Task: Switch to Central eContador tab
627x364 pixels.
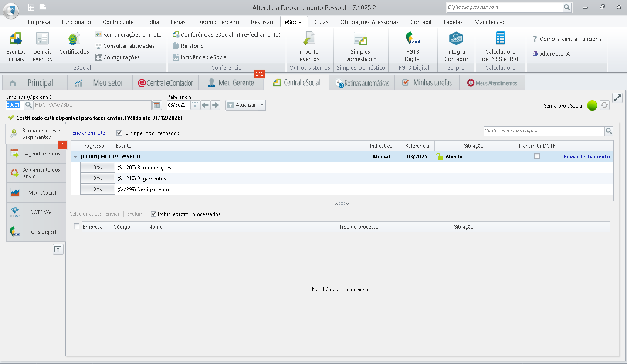Action: [x=166, y=83]
